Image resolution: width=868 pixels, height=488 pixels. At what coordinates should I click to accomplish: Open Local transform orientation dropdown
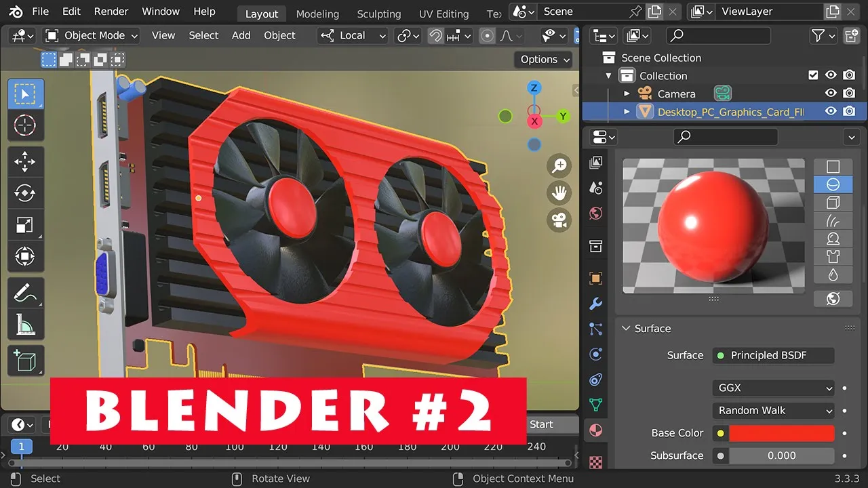(x=353, y=36)
